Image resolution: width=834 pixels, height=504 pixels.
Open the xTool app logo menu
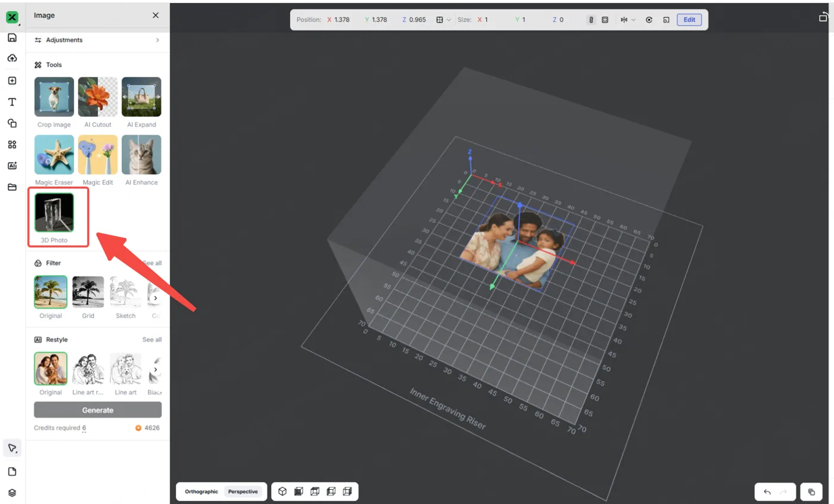pyautogui.click(x=12, y=17)
